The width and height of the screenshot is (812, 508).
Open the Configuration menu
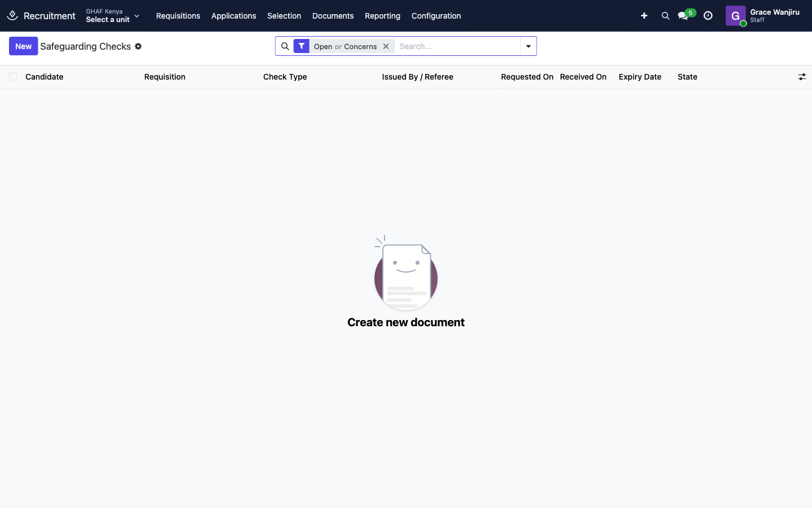(x=436, y=16)
